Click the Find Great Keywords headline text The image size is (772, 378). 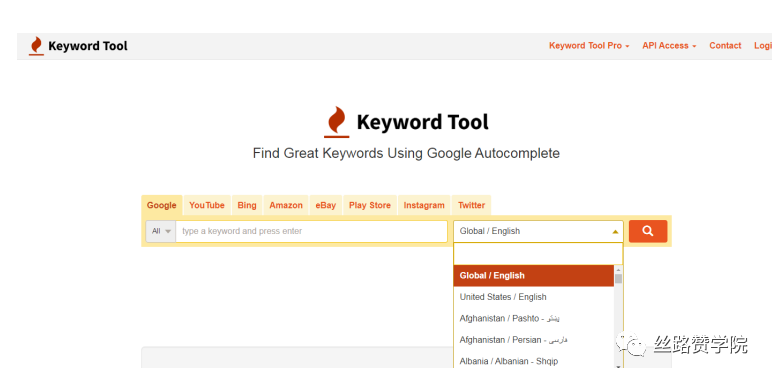(406, 154)
